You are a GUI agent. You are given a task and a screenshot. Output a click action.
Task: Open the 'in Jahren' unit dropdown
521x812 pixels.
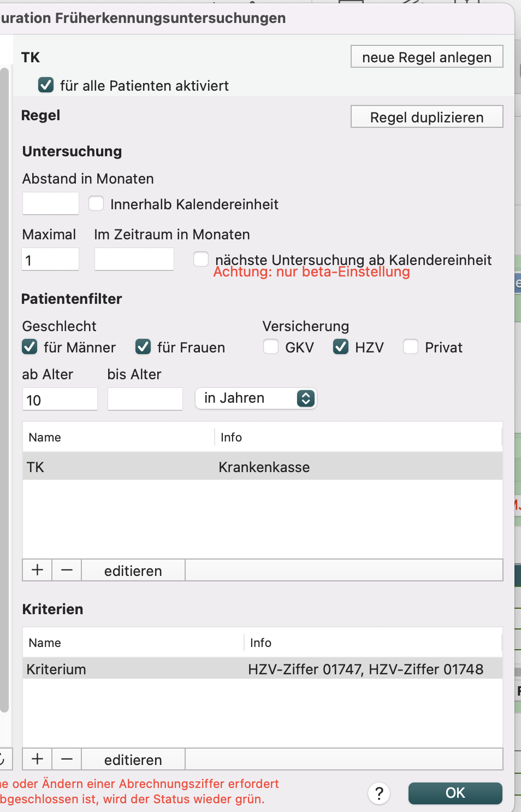pyautogui.click(x=256, y=398)
